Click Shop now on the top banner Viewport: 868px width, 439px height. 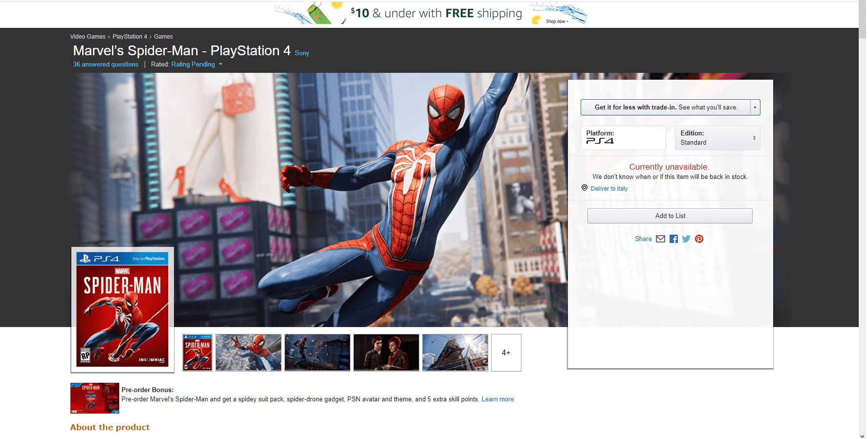(557, 22)
